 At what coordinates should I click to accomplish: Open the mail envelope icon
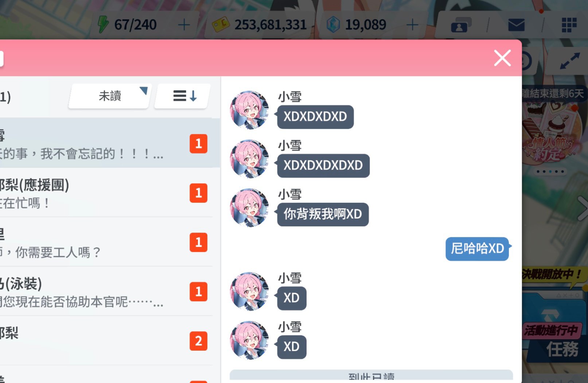(516, 25)
